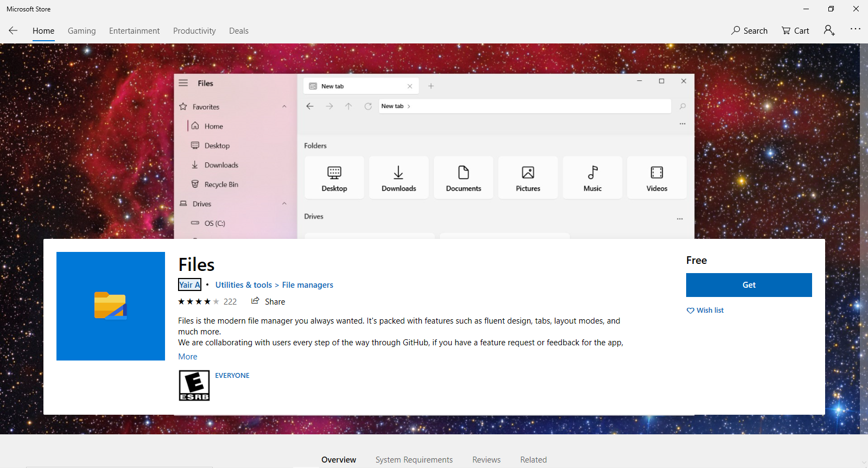
Task: Click the toolbar ellipsis in Files screenshot
Action: (682, 124)
